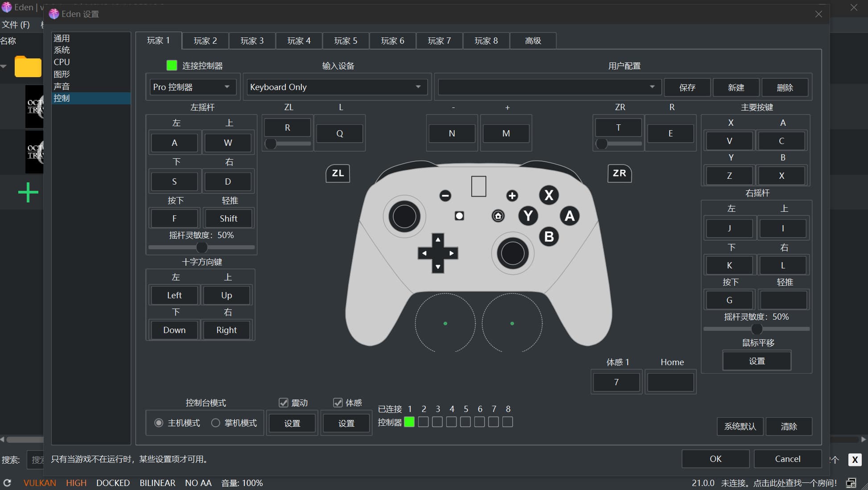Toggle the 体感 motion checkbox
This screenshot has width=868, height=490.
pyautogui.click(x=338, y=403)
